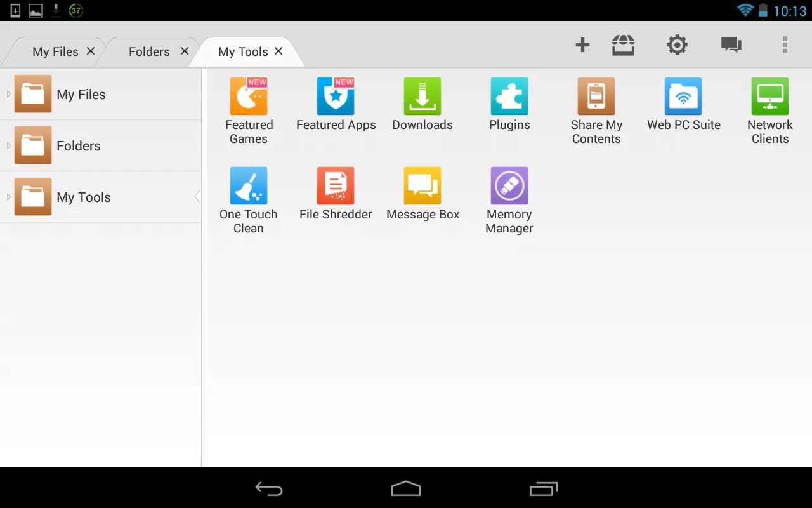Collapse the sidebar with the chevron arrow

pos(197,197)
